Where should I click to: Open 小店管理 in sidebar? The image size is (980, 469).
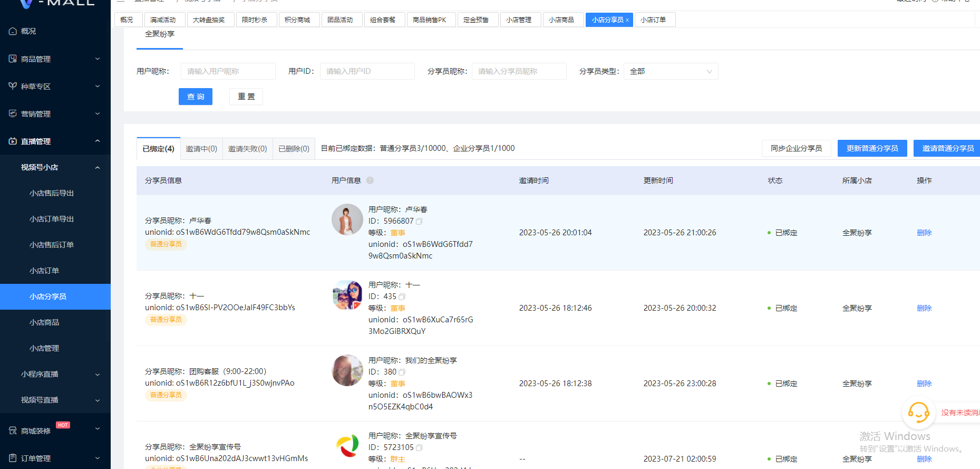(x=55, y=348)
